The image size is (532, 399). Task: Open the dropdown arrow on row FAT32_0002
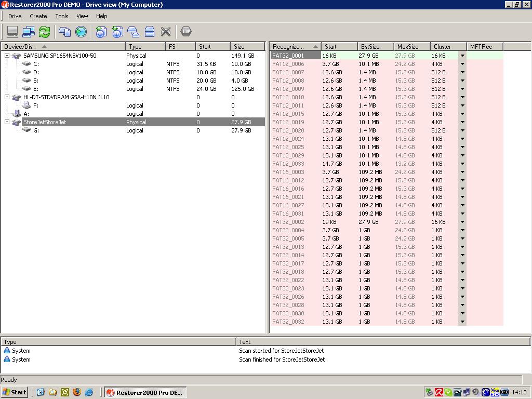[462, 222]
